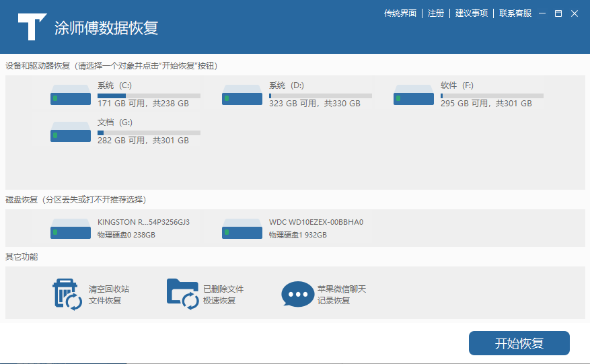Open 已删除文件 folder recovery icon

(182, 294)
